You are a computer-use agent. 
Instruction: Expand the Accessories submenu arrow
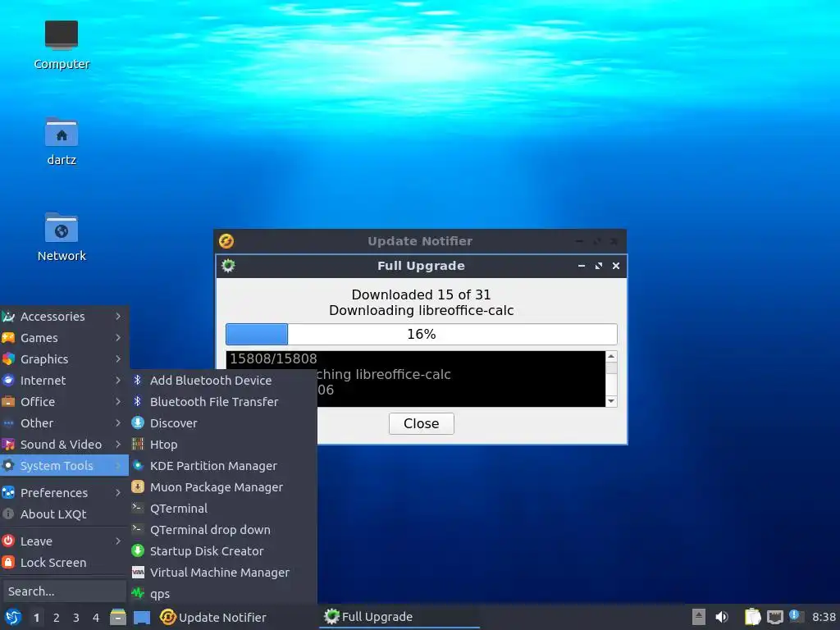[118, 317]
